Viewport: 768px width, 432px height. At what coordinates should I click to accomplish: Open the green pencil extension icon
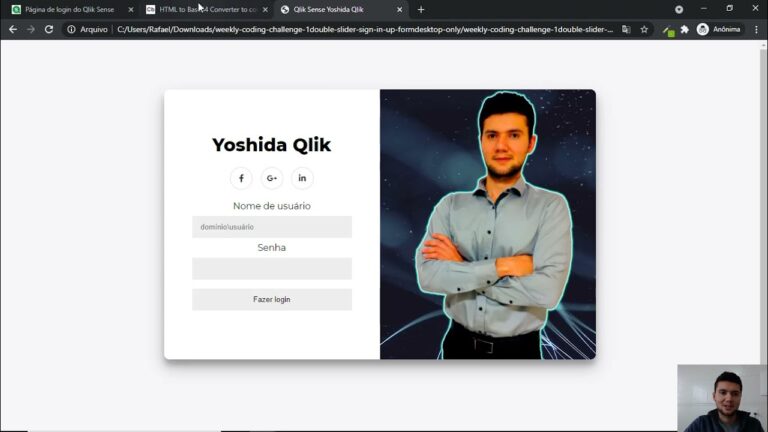coord(669,30)
